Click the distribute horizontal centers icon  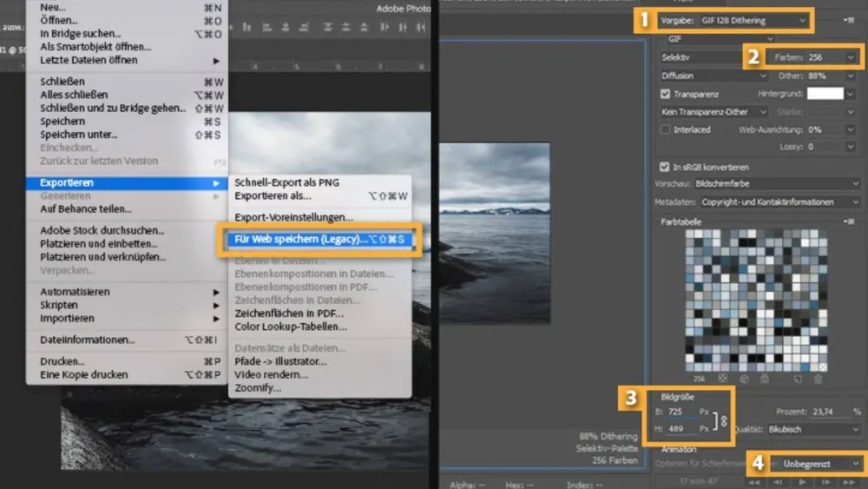tap(403, 27)
